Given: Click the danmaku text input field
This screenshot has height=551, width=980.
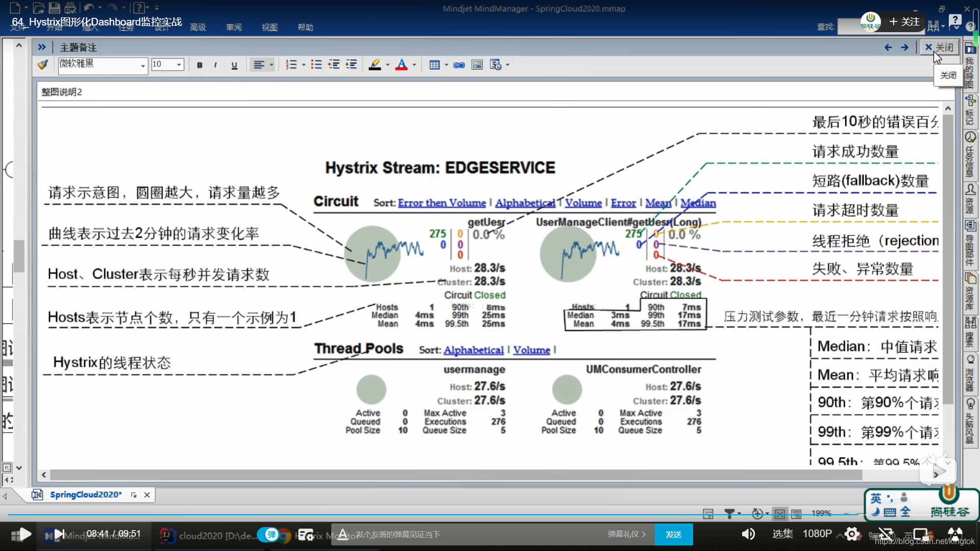Looking at the screenshot, I should coord(477,534).
